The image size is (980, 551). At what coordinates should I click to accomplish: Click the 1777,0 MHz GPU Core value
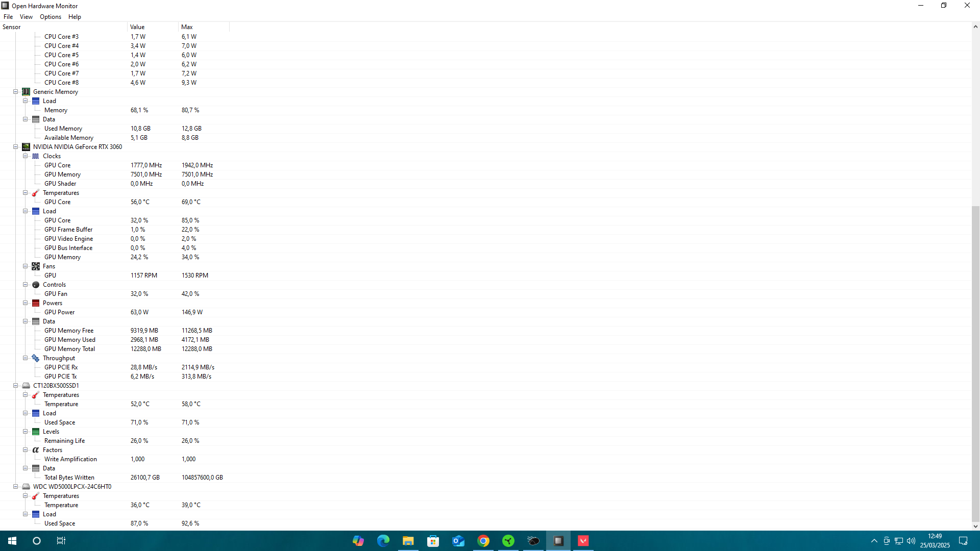(x=146, y=165)
